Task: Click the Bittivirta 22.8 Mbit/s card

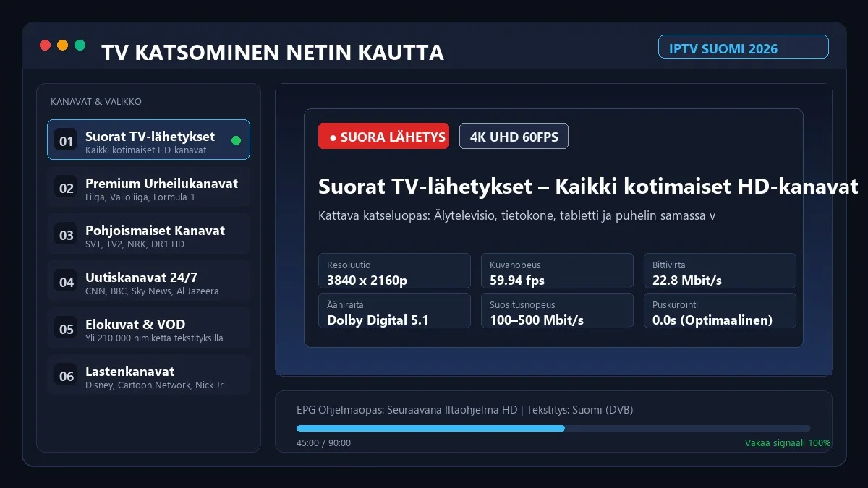Action: pyautogui.click(x=720, y=271)
